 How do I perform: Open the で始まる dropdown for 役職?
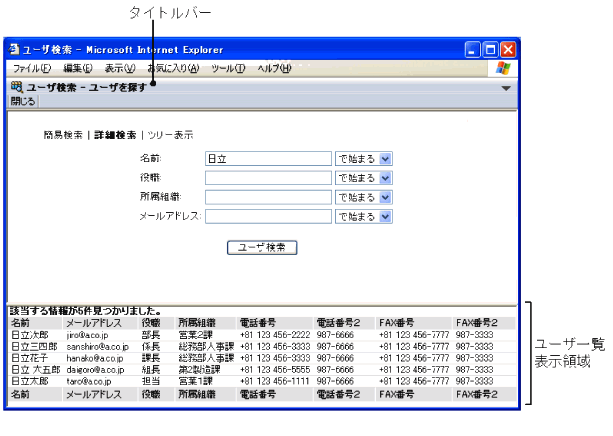click(x=364, y=178)
